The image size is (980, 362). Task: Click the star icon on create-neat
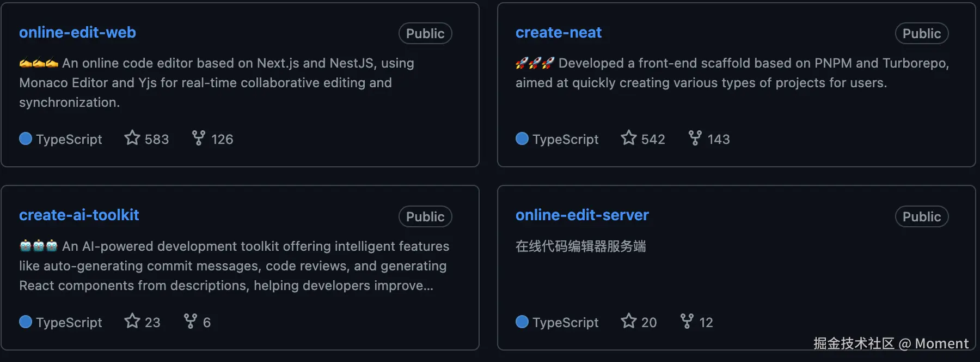pyautogui.click(x=629, y=138)
